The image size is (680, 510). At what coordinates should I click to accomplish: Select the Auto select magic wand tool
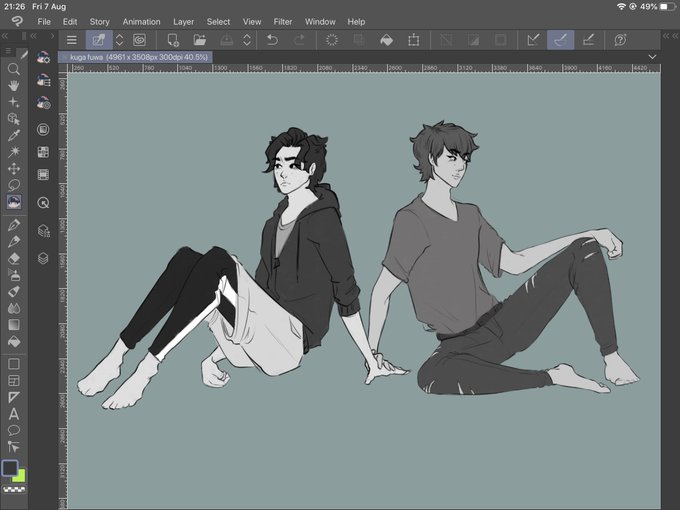[14, 152]
